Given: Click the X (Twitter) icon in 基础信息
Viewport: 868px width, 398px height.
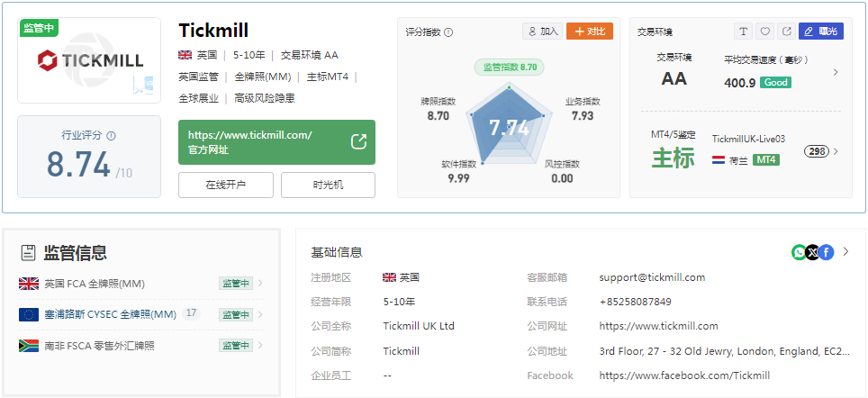Looking at the screenshot, I should tap(813, 252).
